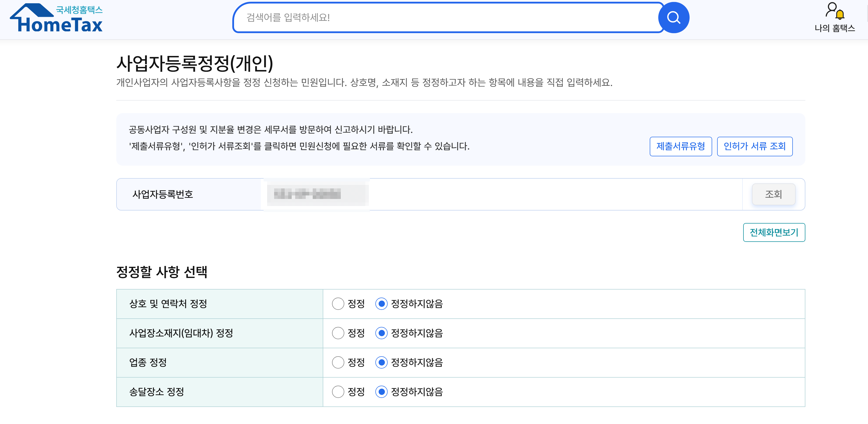Click the 조회 button

click(773, 194)
